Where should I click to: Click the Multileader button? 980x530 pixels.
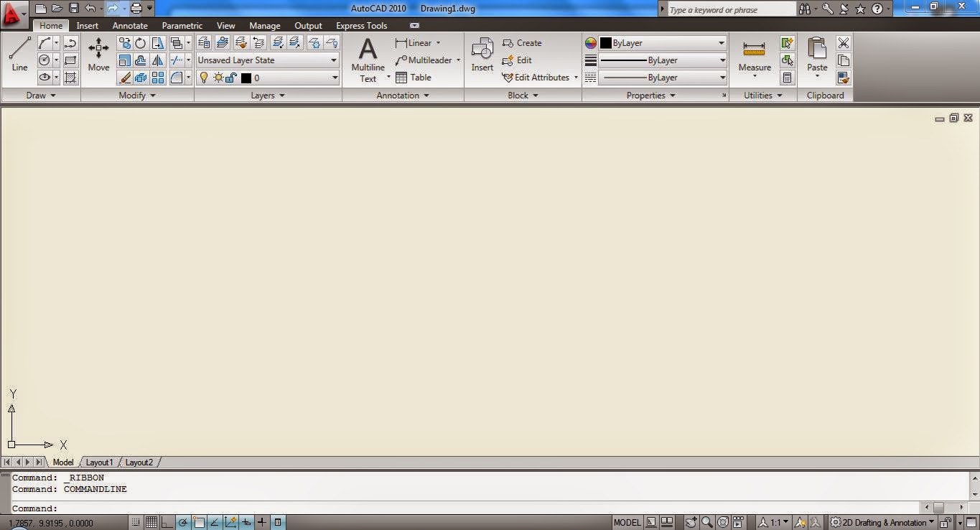coord(424,60)
